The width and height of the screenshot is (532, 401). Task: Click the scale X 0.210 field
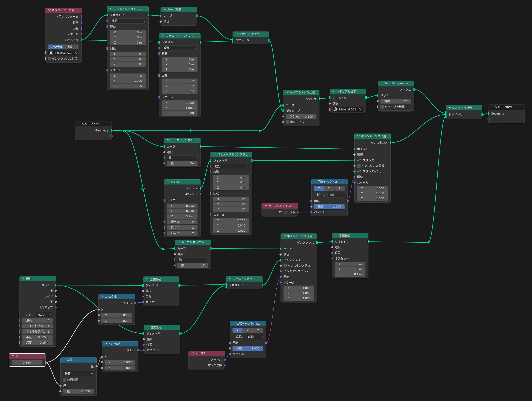tap(231, 220)
